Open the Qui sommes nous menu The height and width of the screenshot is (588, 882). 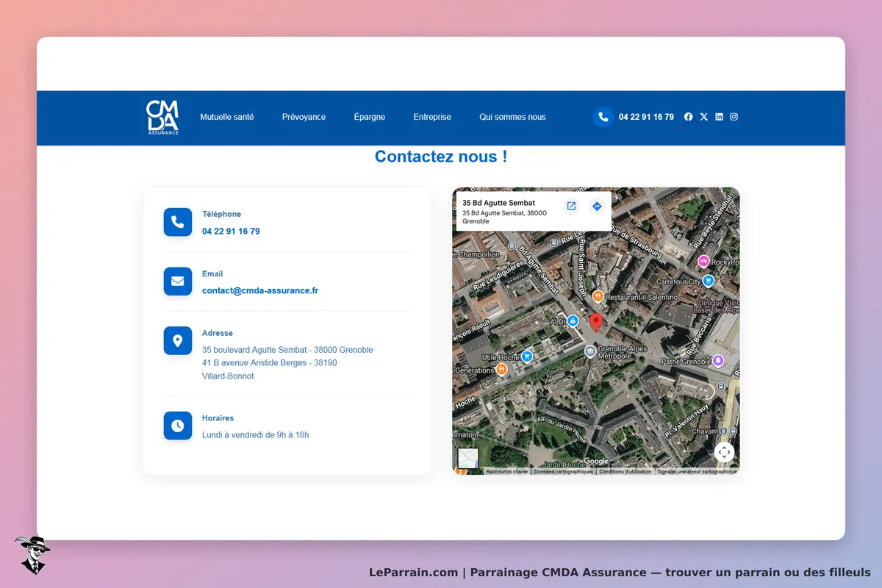click(512, 117)
